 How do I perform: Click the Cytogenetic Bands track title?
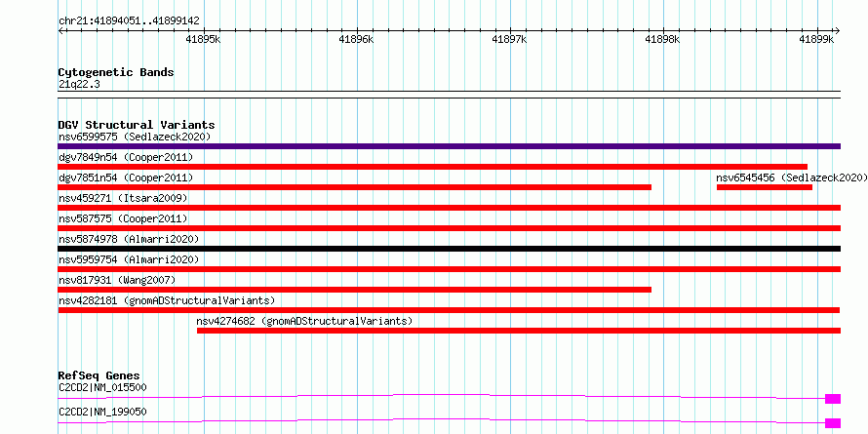tap(116, 72)
